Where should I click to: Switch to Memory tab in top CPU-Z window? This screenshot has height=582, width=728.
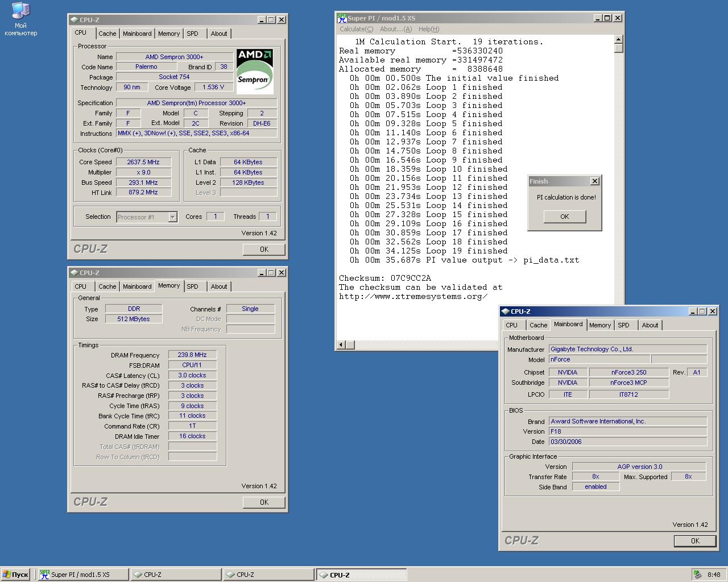[169, 34]
